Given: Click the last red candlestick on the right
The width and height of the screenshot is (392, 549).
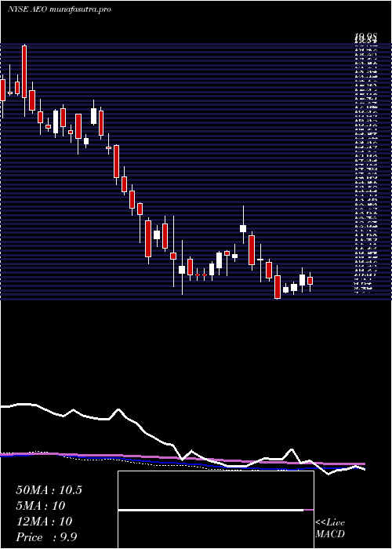Looking at the screenshot, I should [310, 281].
